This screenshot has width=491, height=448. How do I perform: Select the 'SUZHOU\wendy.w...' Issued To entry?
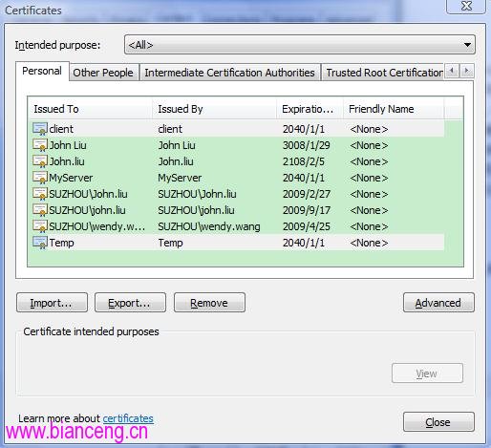tap(97, 226)
